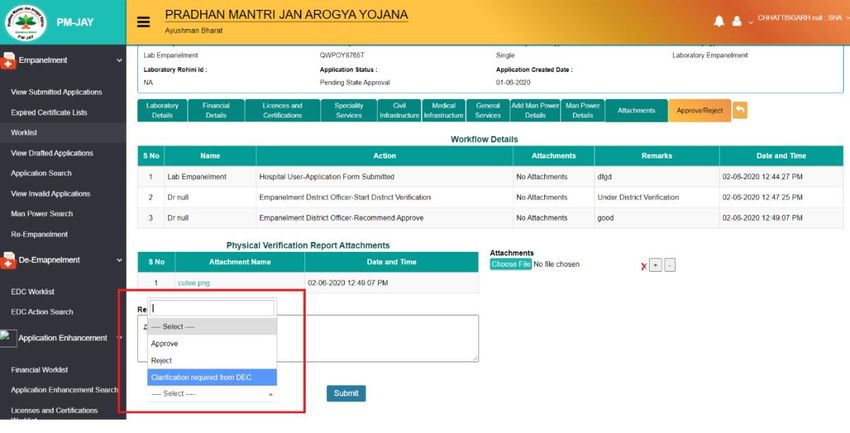Click the 'Pending State Approval' status text

pos(355,83)
